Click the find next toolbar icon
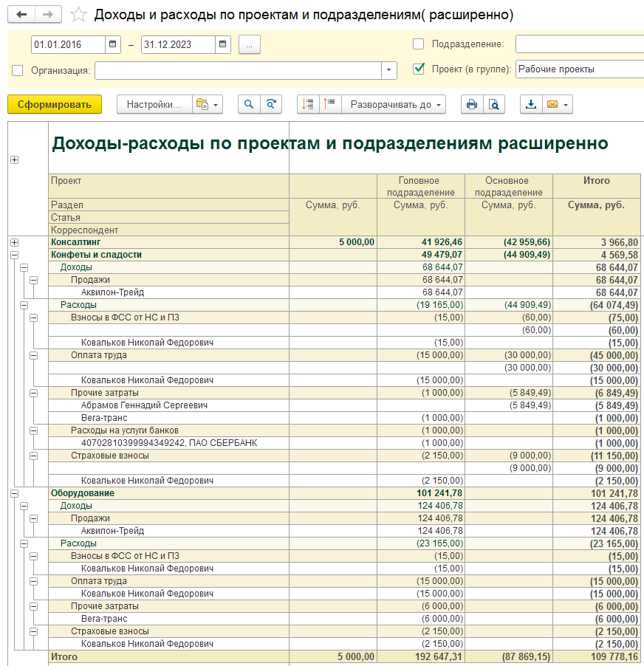Image resolution: width=644 pixels, height=666 pixels. pos(271,104)
